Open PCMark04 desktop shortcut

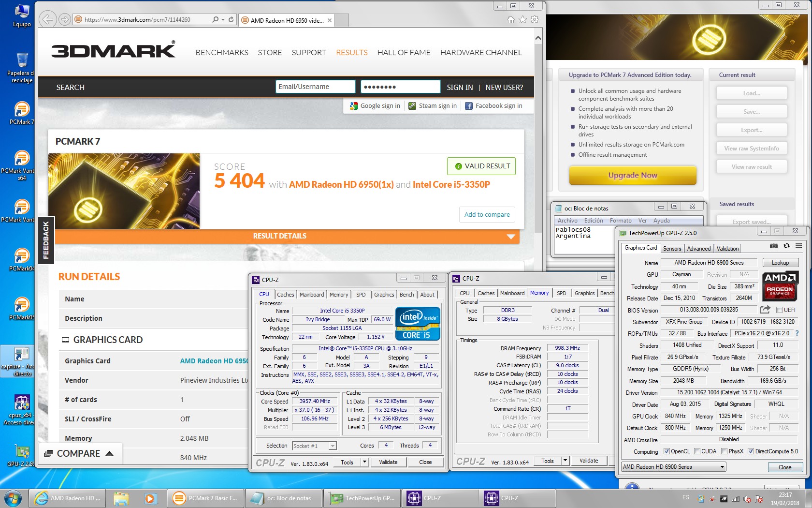pyautogui.click(x=22, y=260)
